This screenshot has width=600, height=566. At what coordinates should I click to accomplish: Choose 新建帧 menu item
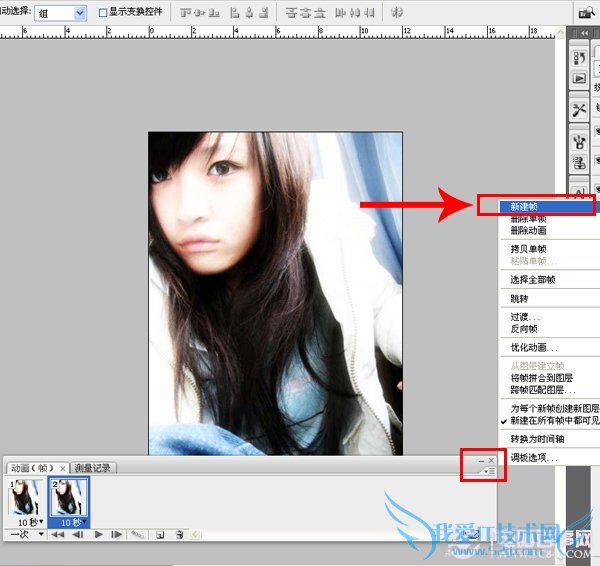coord(549,207)
